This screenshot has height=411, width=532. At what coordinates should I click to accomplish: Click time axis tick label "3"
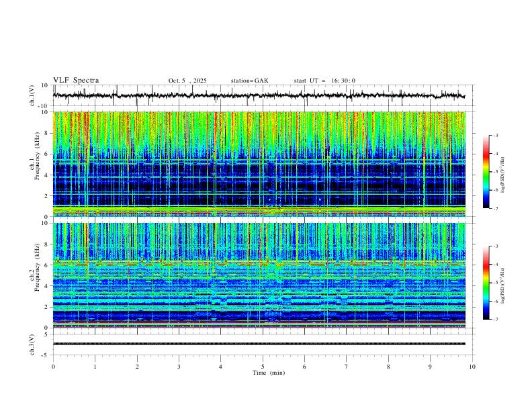pyautogui.click(x=179, y=367)
